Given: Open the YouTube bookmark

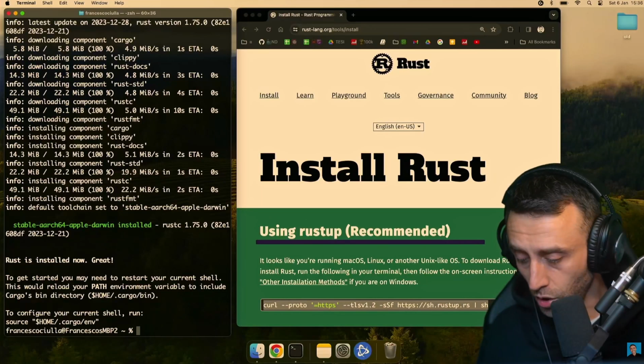Looking at the screenshot, I should [477, 42].
